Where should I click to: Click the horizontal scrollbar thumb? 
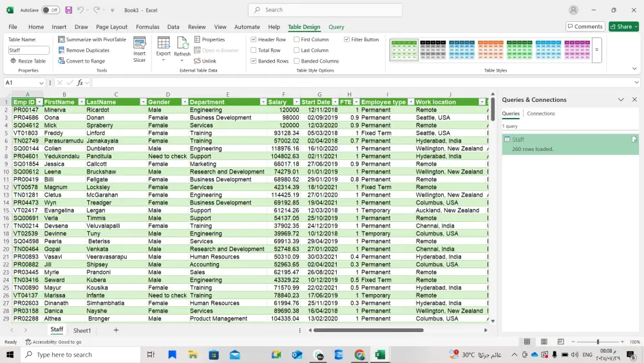coord(368,329)
